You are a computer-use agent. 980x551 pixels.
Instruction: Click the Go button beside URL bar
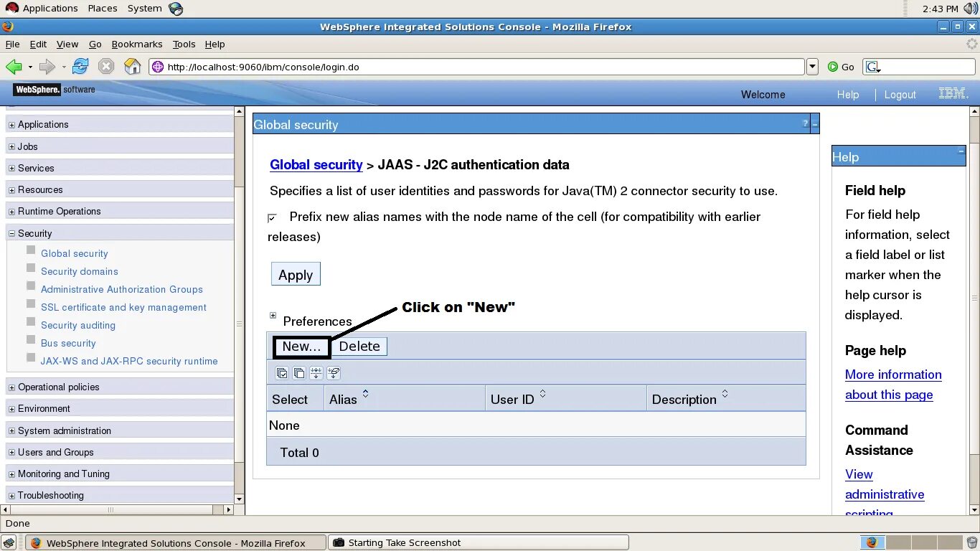841,67
